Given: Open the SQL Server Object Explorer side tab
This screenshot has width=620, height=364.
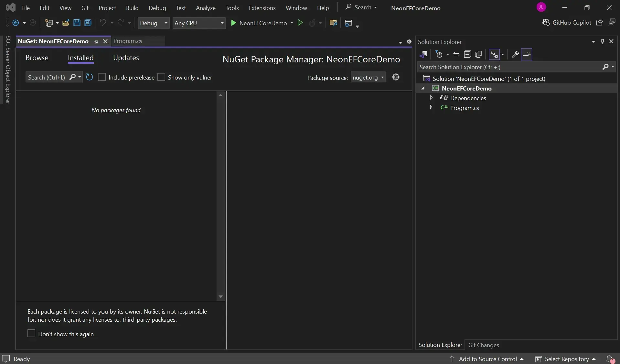Looking at the screenshot, I should point(8,70).
